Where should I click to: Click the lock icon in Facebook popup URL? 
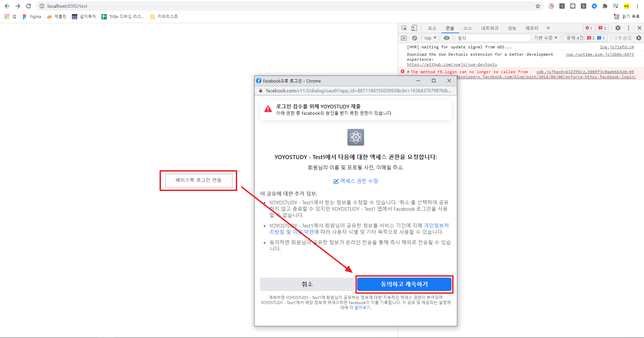tap(260, 91)
